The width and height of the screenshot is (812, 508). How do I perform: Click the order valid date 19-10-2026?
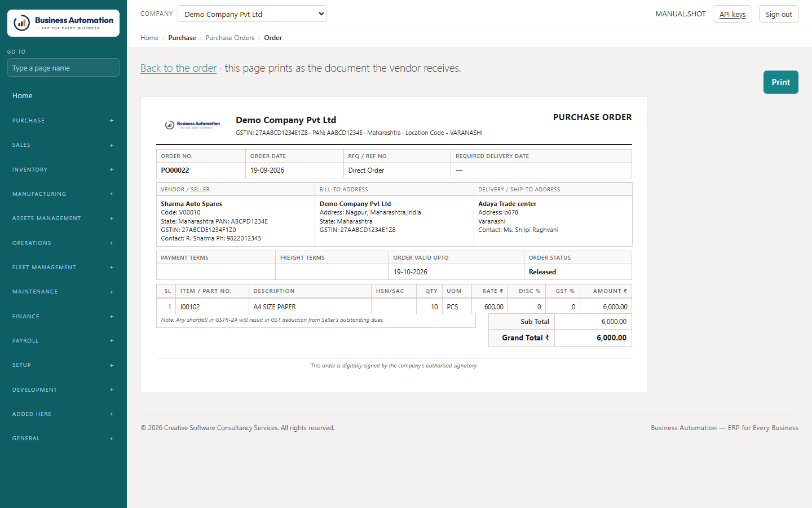pos(411,272)
